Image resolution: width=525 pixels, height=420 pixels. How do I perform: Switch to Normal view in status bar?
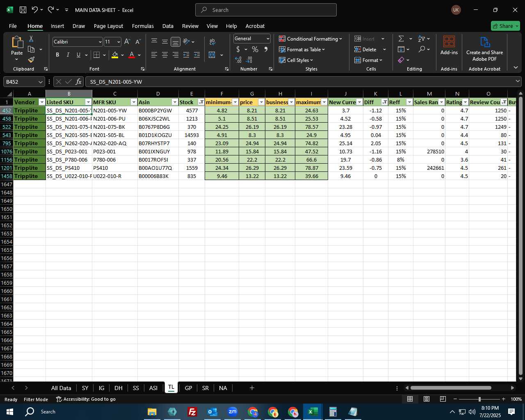pyautogui.click(x=410, y=399)
